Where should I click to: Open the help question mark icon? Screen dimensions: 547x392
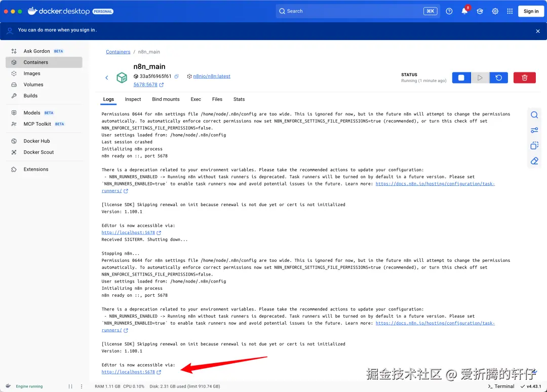[x=449, y=11]
